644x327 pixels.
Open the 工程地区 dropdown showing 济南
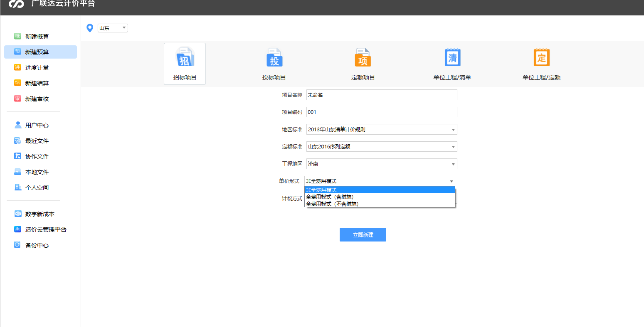pos(382,164)
